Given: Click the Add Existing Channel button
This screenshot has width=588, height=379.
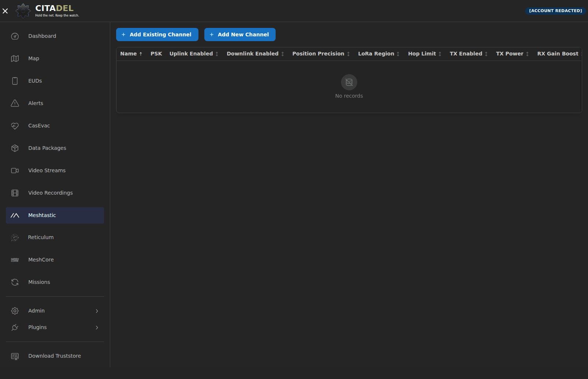Looking at the screenshot, I should 157,35.
